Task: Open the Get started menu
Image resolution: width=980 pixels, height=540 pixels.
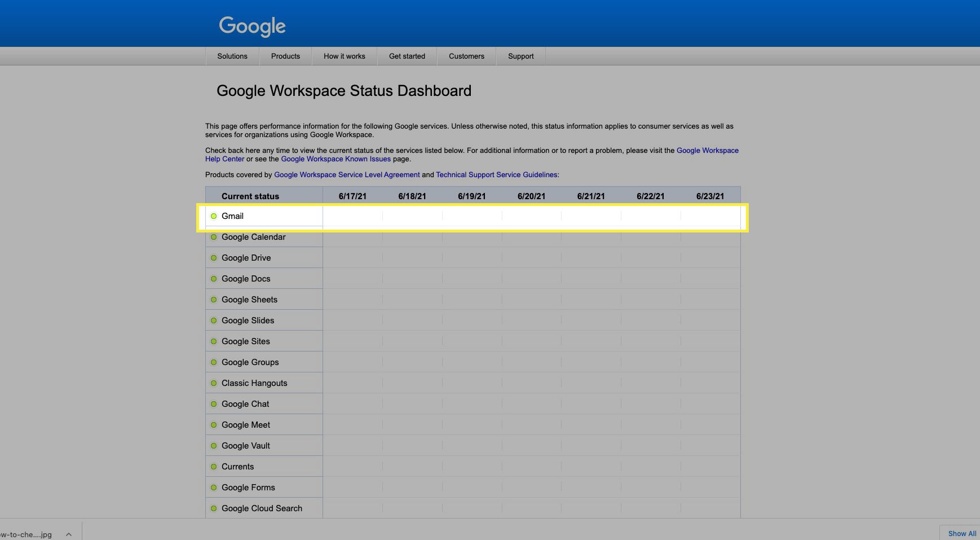Action: tap(407, 56)
